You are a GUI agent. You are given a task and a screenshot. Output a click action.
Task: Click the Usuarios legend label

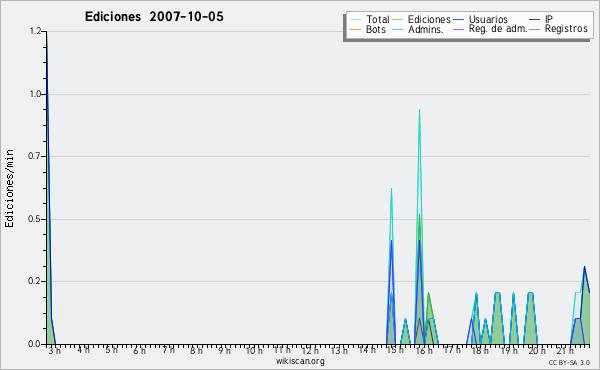tap(488, 20)
